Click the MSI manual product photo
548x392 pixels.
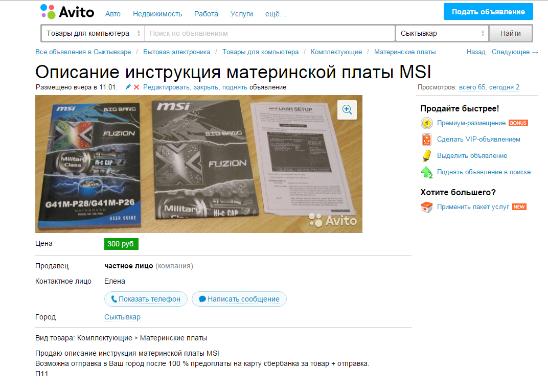[198, 164]
